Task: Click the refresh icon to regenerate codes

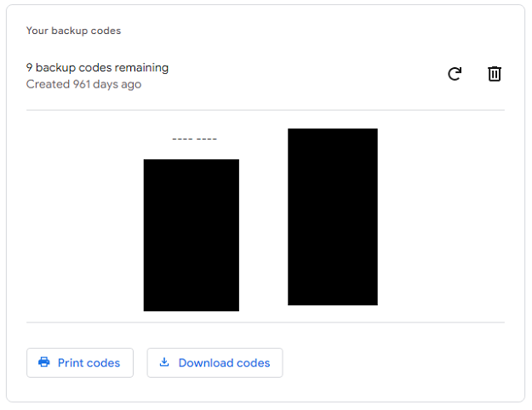Action: [455, 74]
